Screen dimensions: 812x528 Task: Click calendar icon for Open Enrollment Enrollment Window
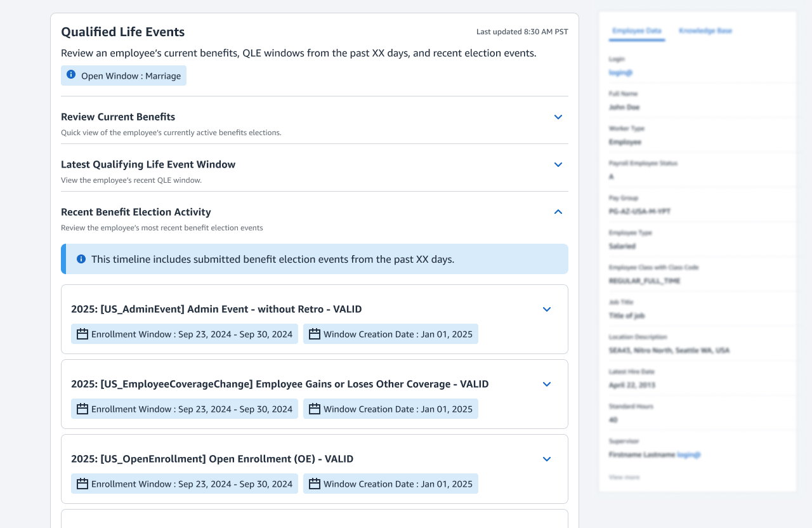tap(82, 484)
